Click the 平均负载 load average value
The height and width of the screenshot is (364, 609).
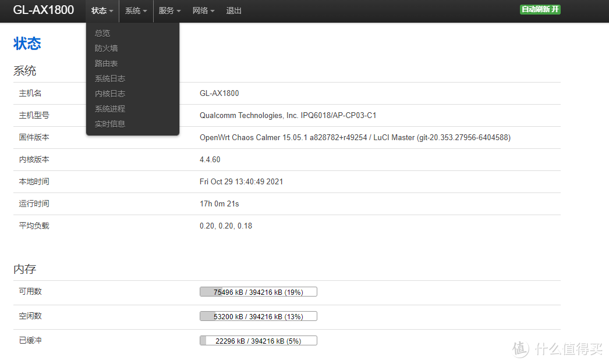point(226,226)
